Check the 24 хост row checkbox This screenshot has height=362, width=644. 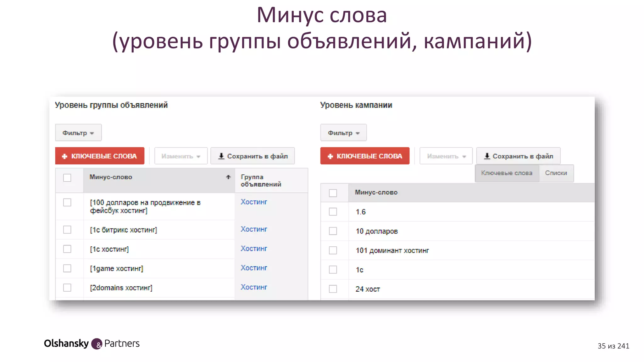tap(333, 289)
